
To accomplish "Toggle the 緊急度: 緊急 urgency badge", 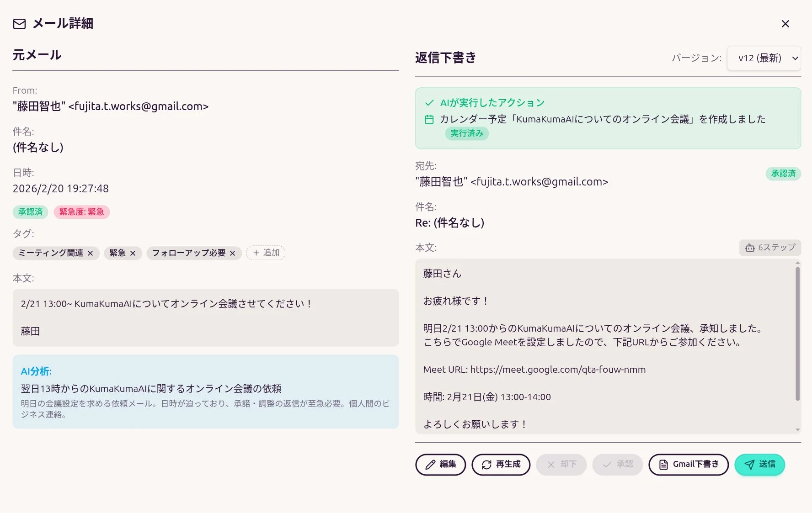I will [x=82, y=212].
